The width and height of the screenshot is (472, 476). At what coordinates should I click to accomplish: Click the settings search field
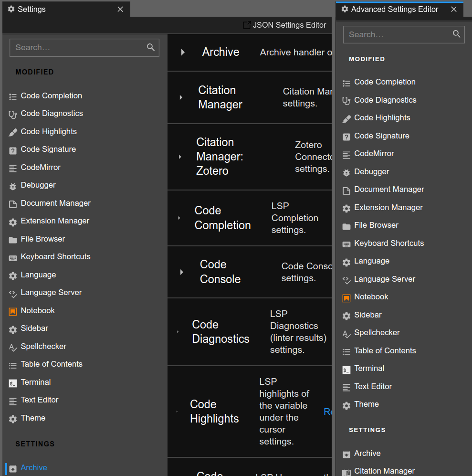pos(84,48)
